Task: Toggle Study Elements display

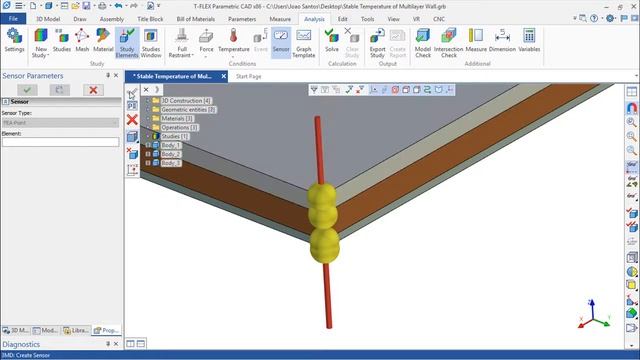Action: 127,42
